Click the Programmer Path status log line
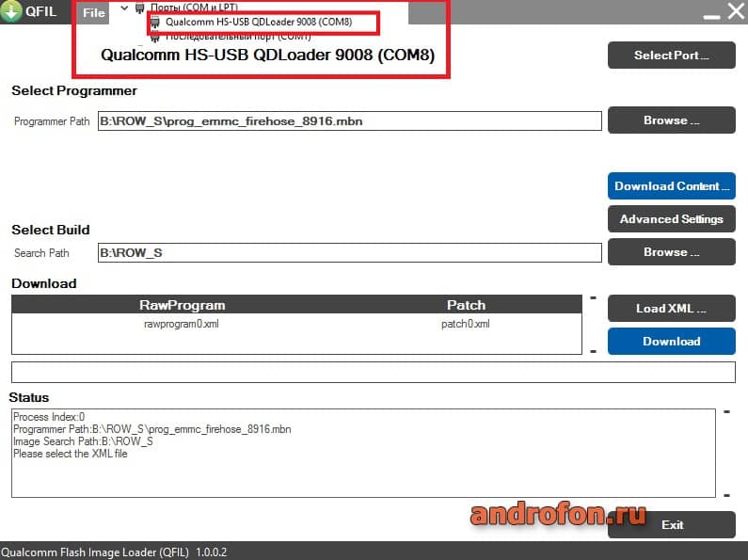 [x=151, y=429]
